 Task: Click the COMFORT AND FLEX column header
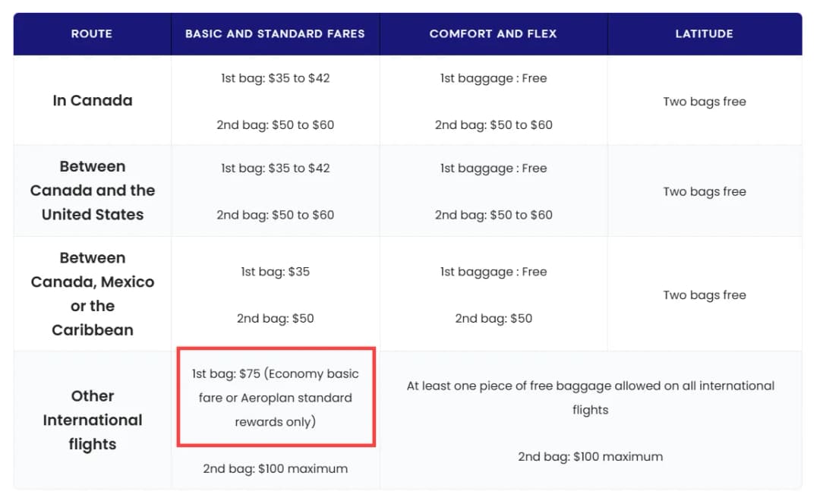[x=493, y=33]
